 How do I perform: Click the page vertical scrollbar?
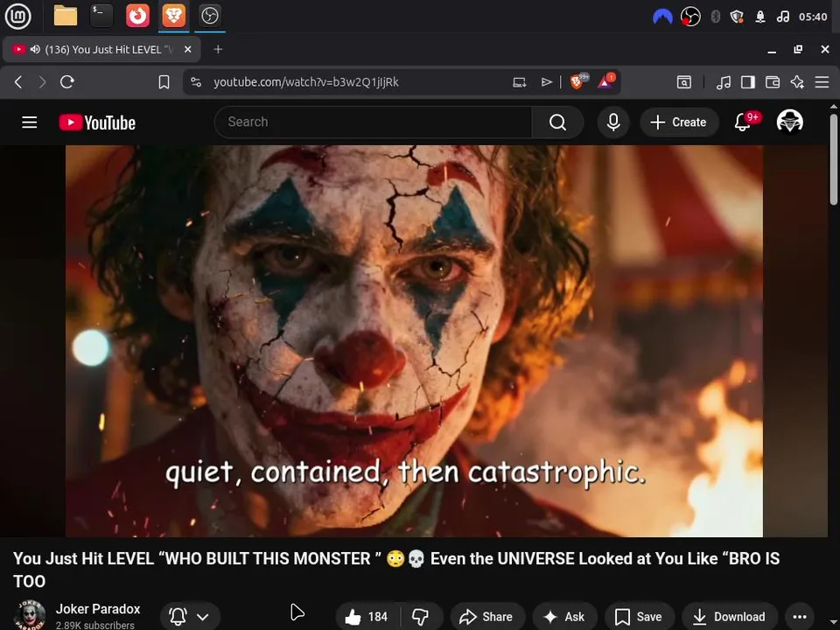tap(834, 159)
